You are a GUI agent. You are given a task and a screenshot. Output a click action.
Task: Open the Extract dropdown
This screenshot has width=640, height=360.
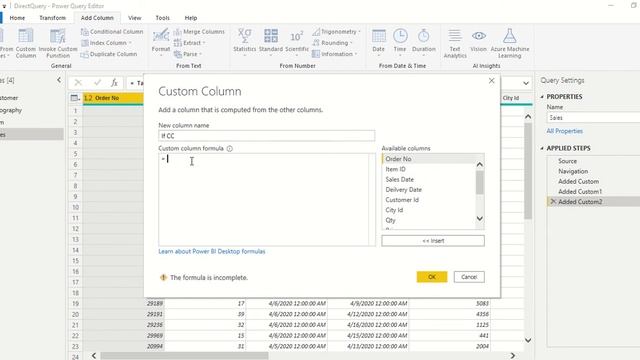click(189, 43)
